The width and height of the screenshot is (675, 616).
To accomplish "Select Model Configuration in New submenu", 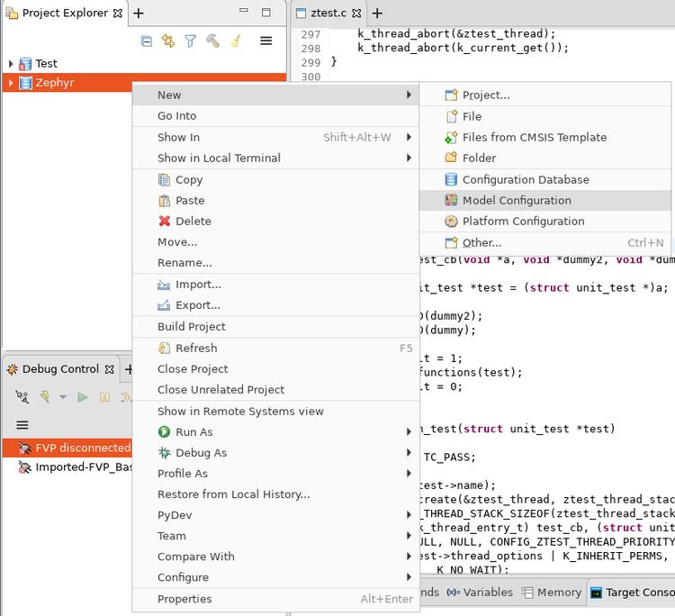I will (517, 201).
